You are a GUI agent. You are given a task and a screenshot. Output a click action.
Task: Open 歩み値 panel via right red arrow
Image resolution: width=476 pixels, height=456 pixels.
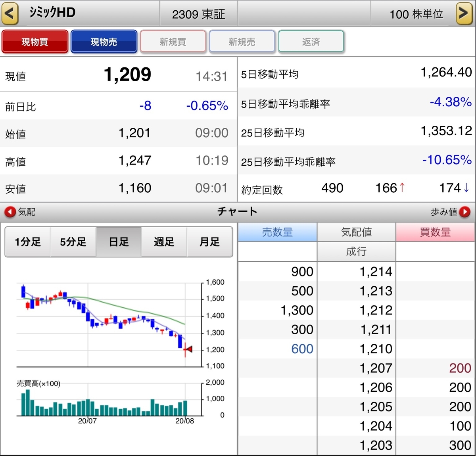click(x=465, y=212)
